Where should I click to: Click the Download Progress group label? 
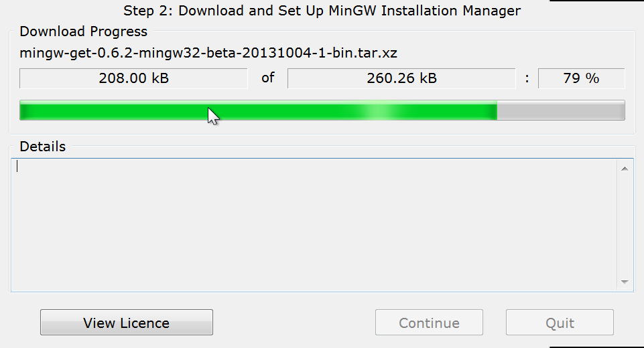(x=84, y=31)
